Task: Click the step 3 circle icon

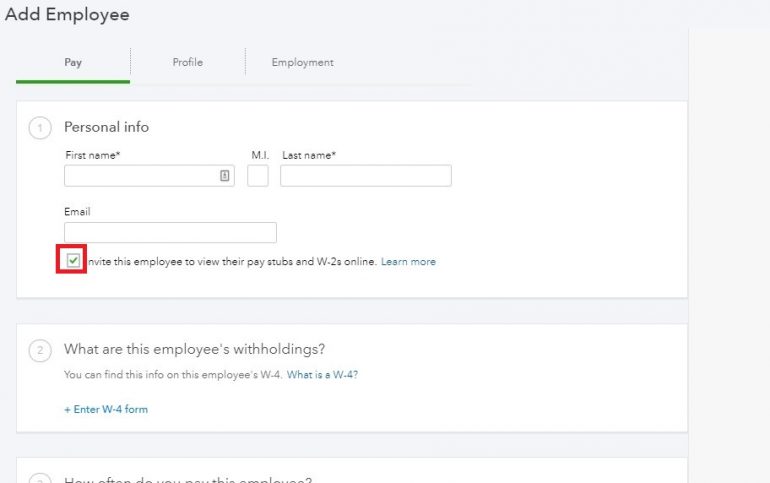Action: [41, 478]
